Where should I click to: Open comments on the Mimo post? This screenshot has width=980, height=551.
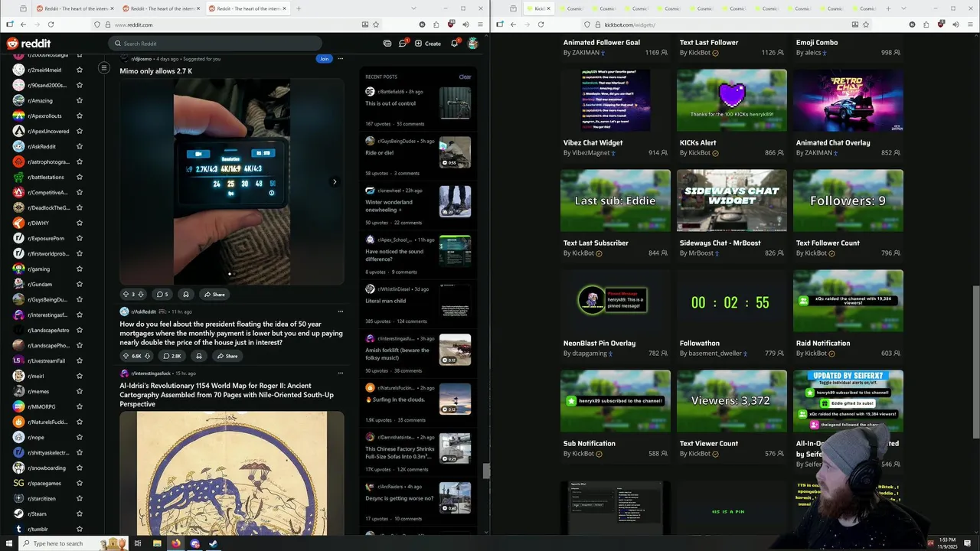162,294
